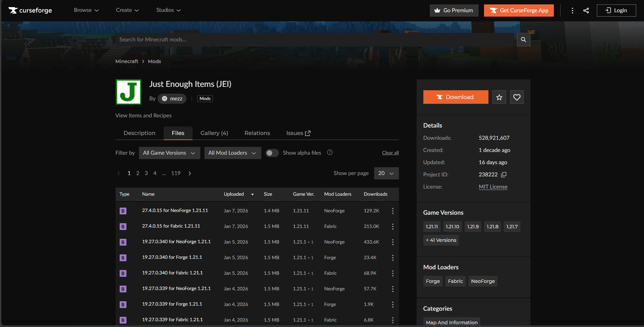Image resolution: width=644 pixels, height=327 pixels.
Task: Click the Just Enough Items J logo
Action: click(128, 92)
